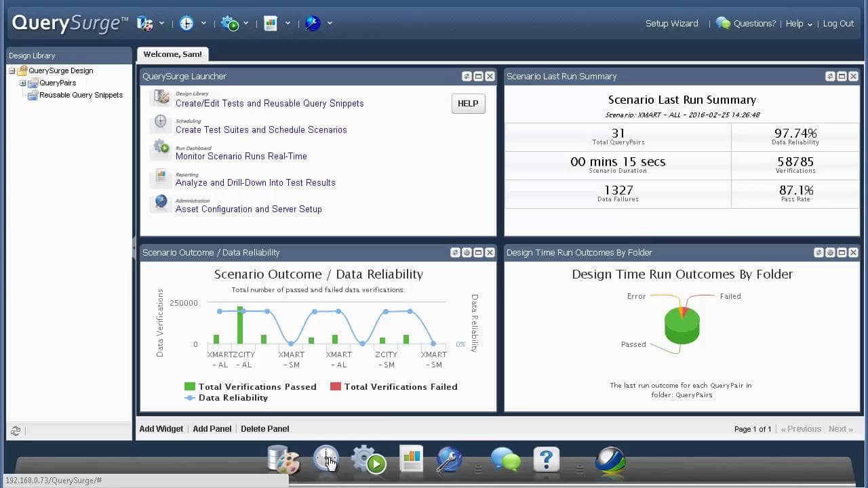This screenshot has width=868, height=488.
Task: Click the HELP button in the Launcher
Action: [468, 104]
